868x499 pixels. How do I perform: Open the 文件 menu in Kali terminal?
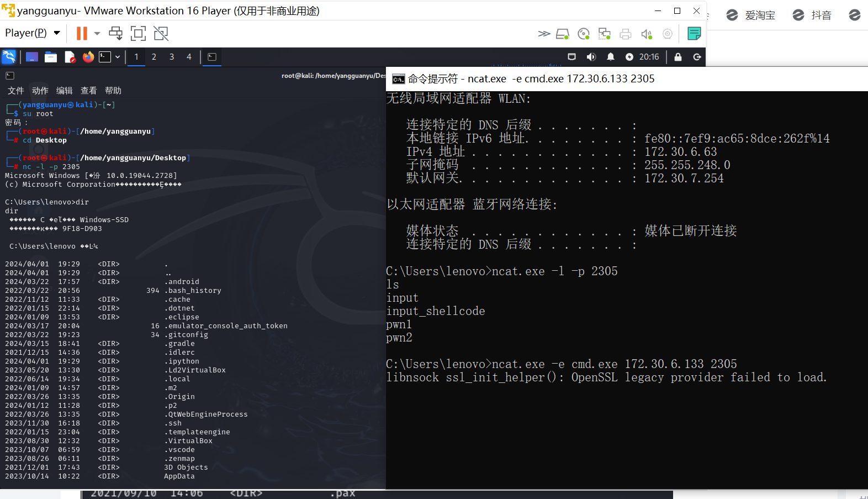point(16,91)
